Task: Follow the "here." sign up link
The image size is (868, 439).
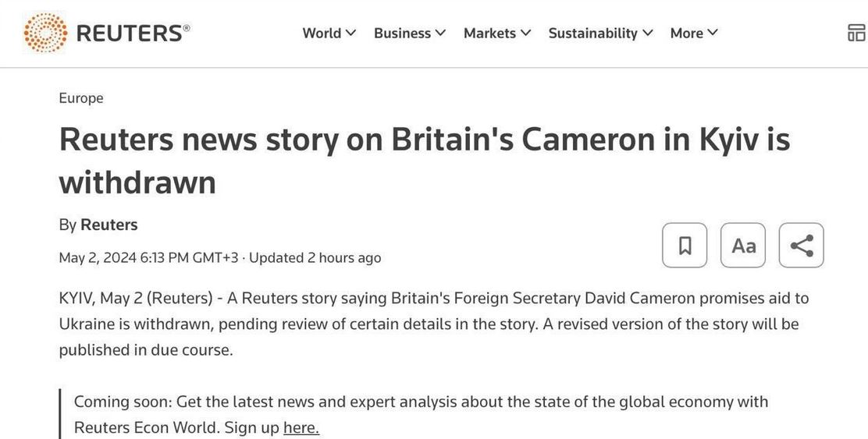Action: pos(301,427)
